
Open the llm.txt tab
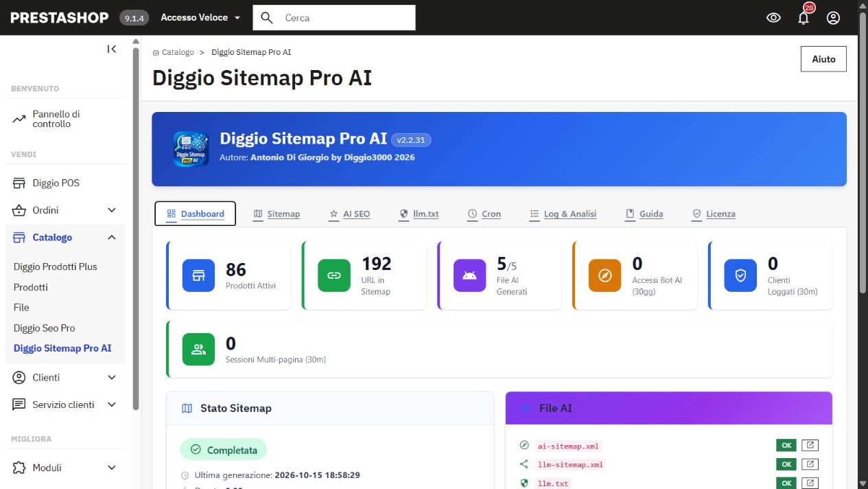coord(419,214)
